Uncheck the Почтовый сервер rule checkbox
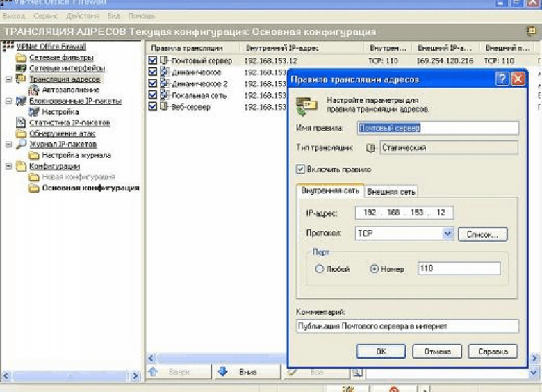 point(152,60)
